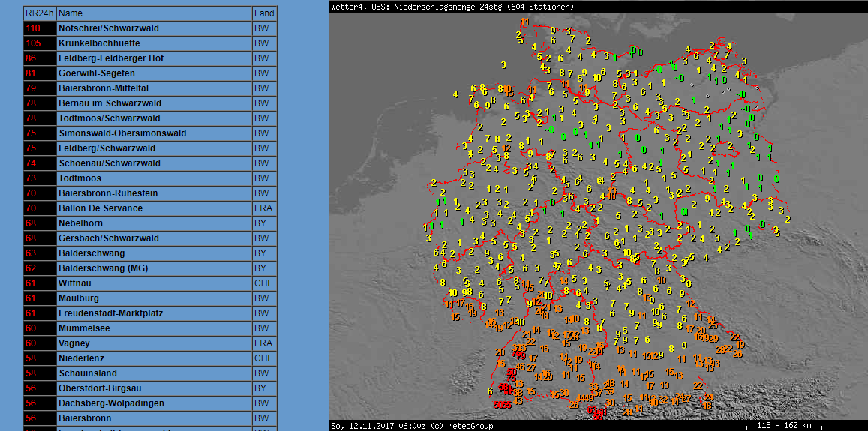Select the Maulburg station name
The height and width of the screenshot is (431, 868).
(78, 298)
